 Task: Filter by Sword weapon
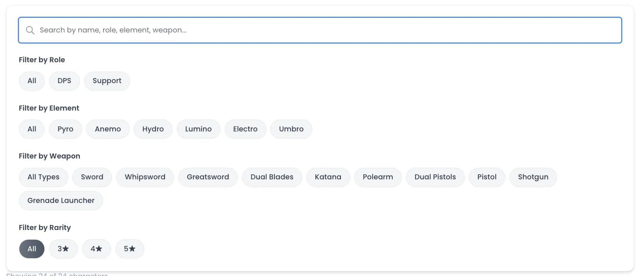[x=92, y=177]
